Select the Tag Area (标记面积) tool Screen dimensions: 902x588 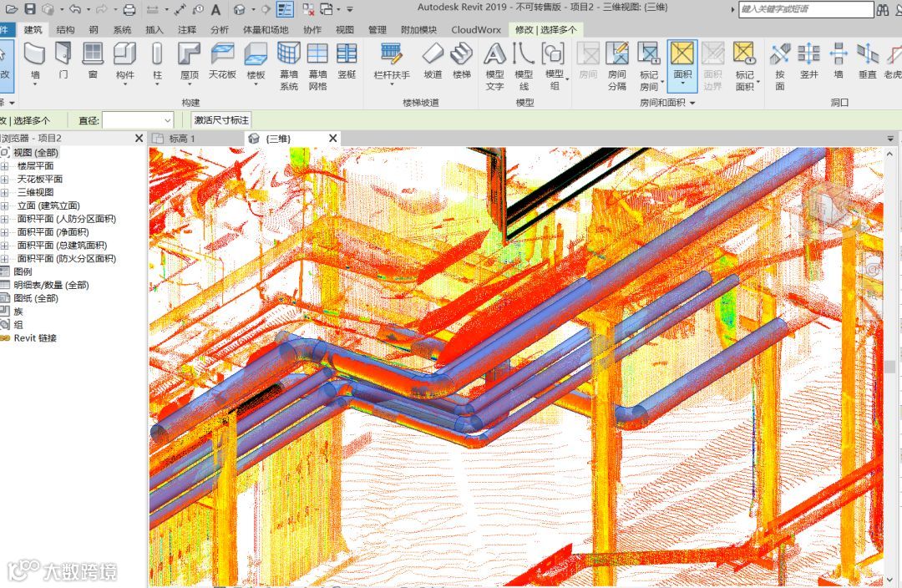[x=744, y=66]
